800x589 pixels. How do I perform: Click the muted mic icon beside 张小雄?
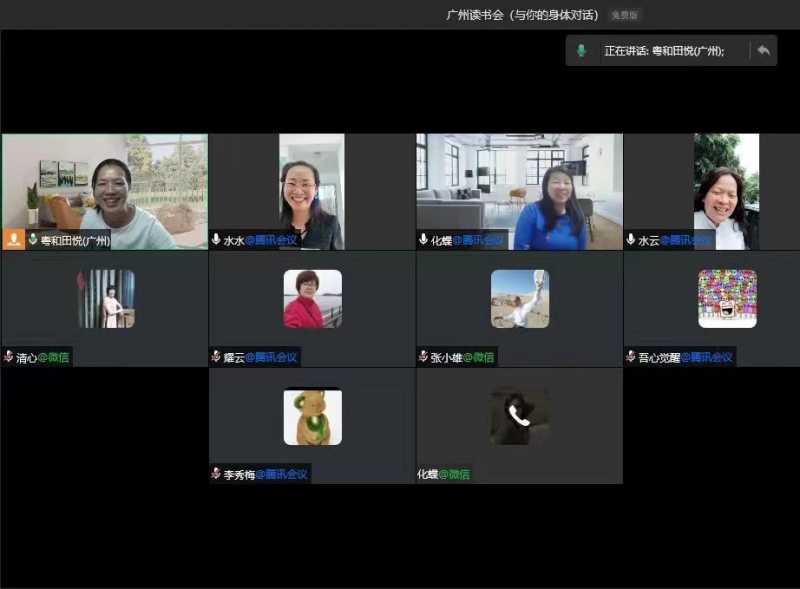click(424, 357)
